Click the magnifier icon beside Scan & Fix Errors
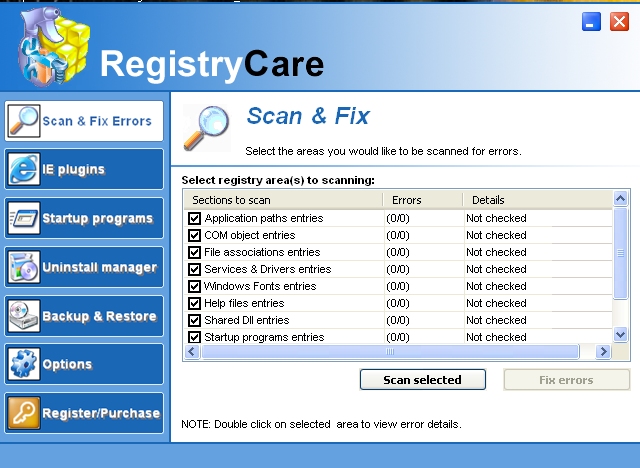This screenshot has height=468, width=640. (24, 121)
